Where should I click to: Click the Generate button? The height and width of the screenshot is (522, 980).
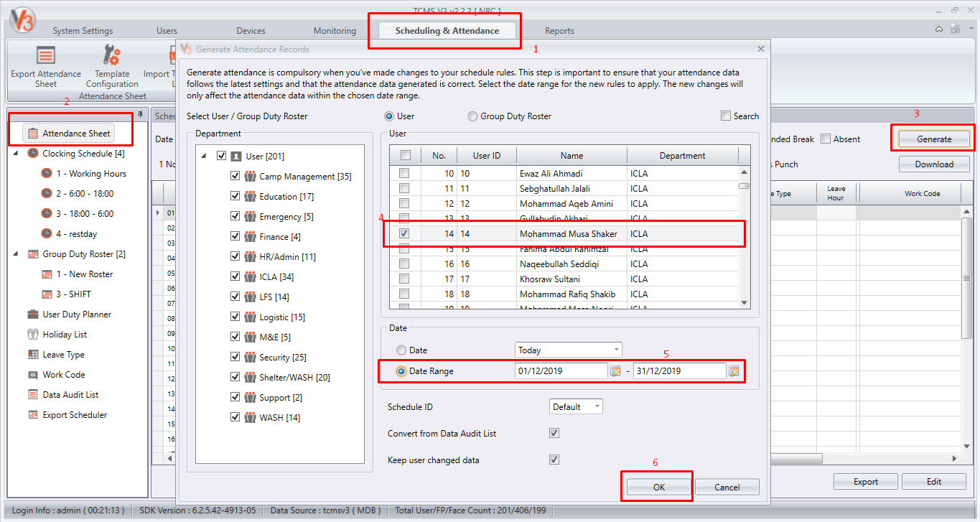pos(934,139)
